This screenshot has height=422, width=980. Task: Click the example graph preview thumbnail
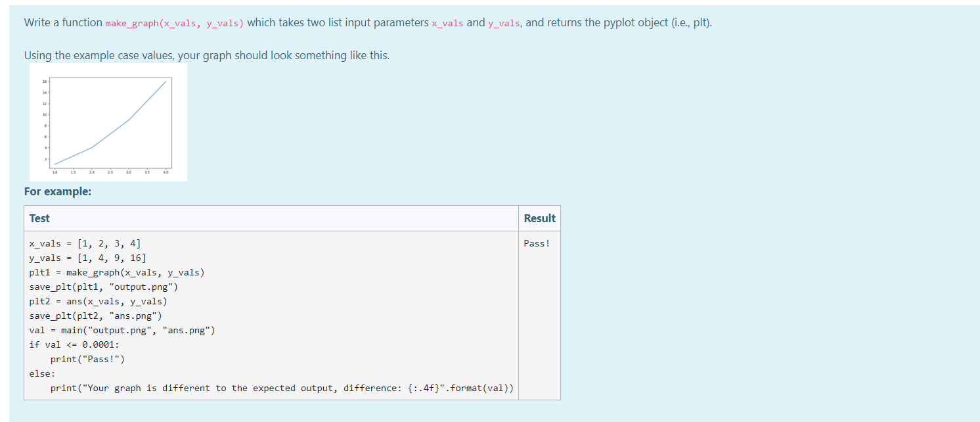107,122
